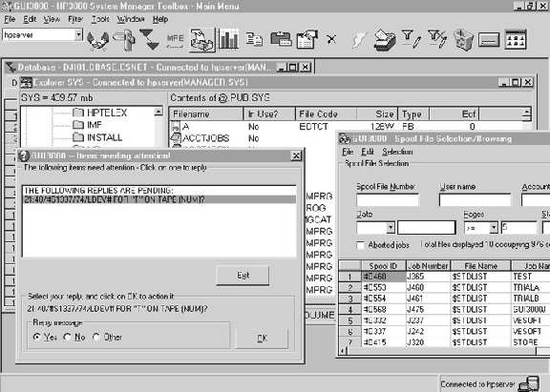
Task: Click the Explorer SYS window title icon
Action: [26, 82]
